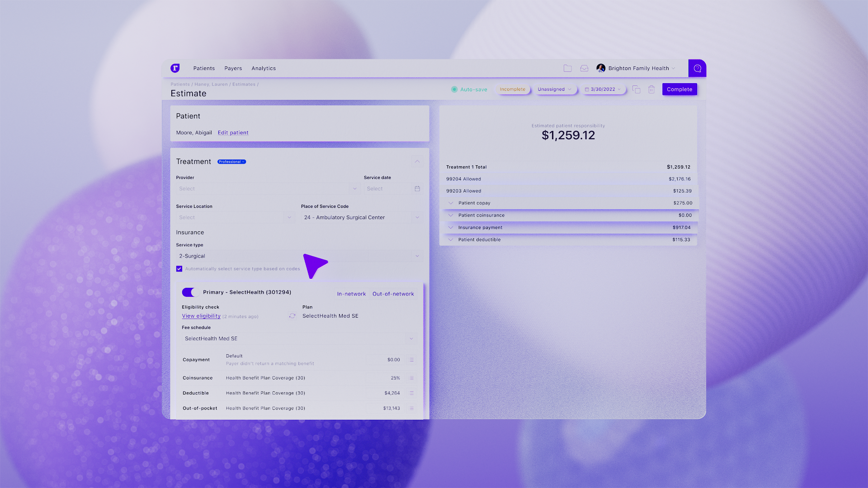Image resolution: width=868 pixels, height=488 pixels.
Task: Collapse the Treatment section
Action: (x=417, y=161)
